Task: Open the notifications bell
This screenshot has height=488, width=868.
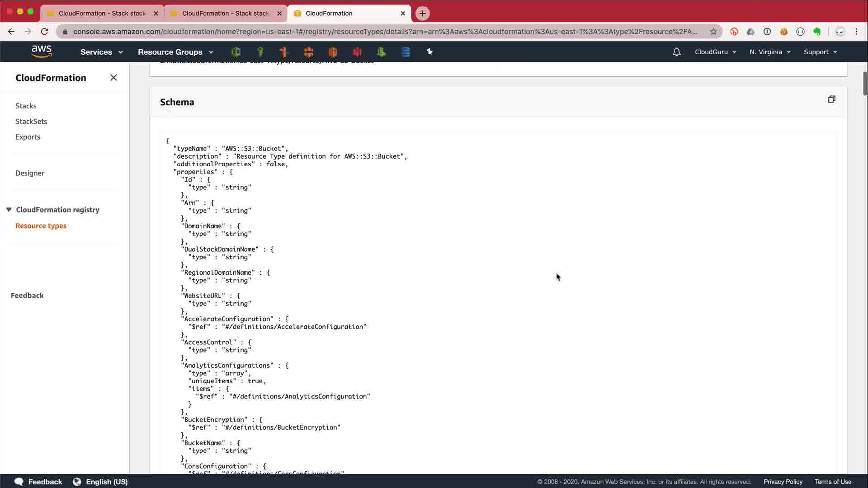Action: coord(676,52)
